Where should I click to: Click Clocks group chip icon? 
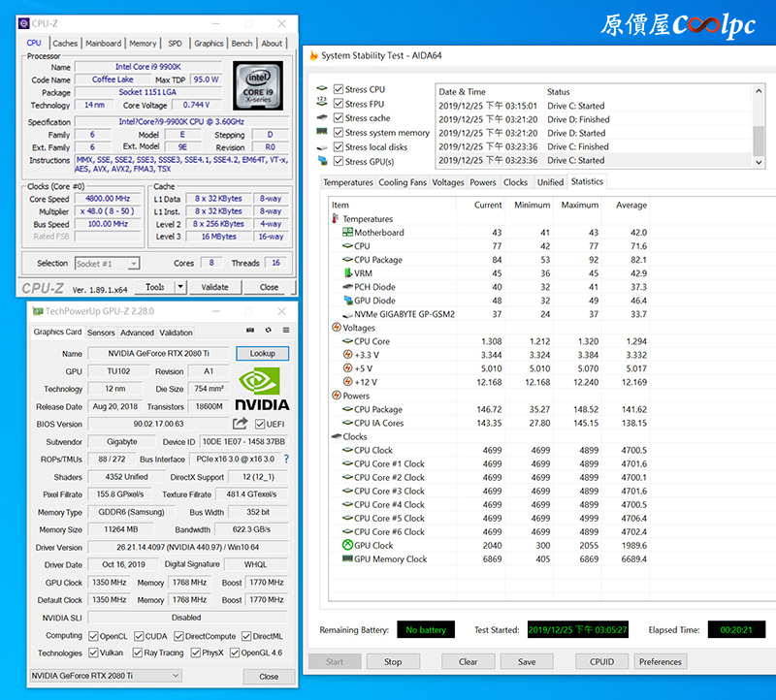click(337, 436)
